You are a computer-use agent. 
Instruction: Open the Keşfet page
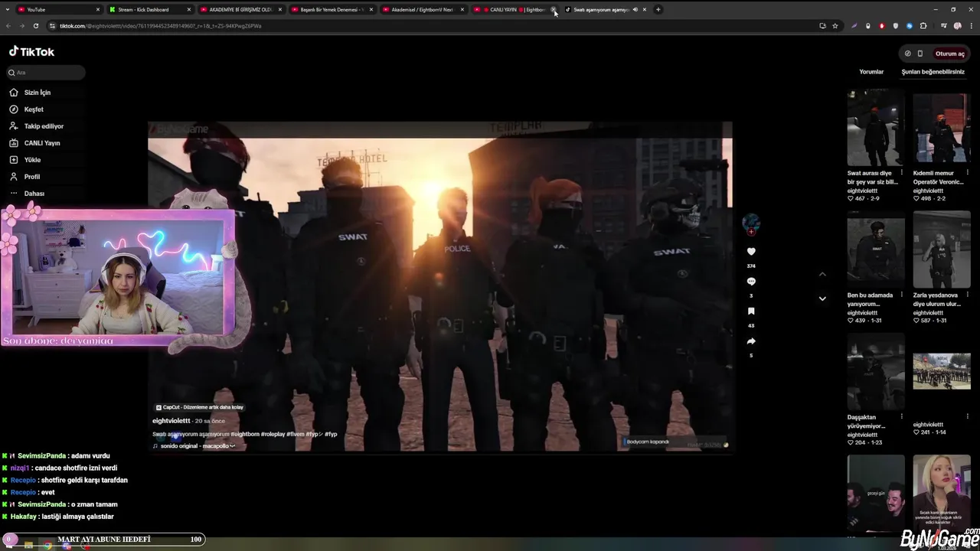pos(34,109)
